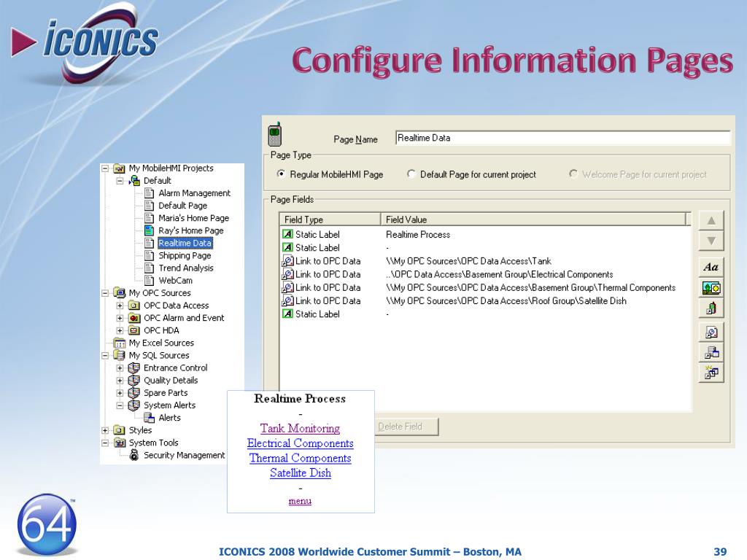Select Regular MobileHMI Page radio button
Screen dimensions: 747x560
click(281, 174)
